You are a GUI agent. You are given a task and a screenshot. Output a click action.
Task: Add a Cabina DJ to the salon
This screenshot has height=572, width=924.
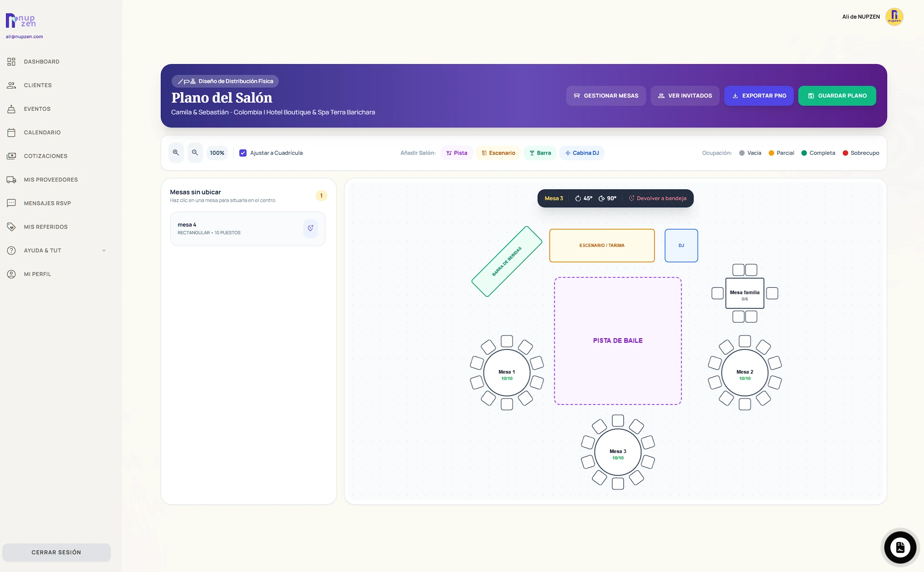582,153
